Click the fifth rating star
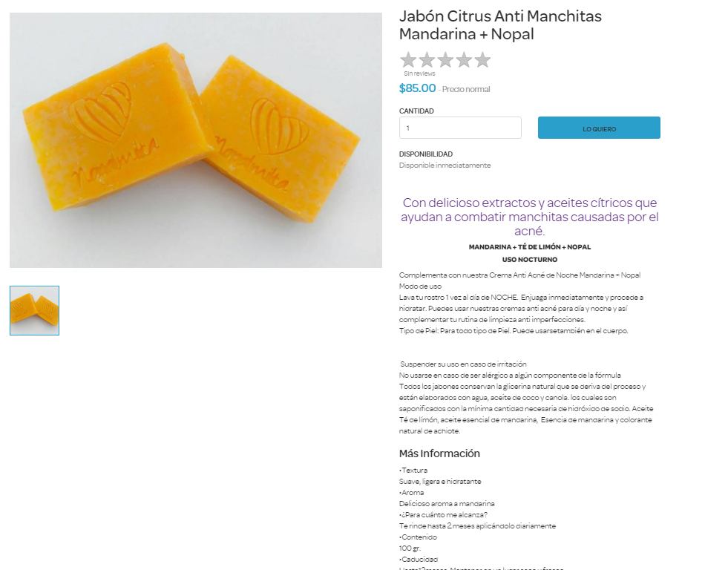 482,60
